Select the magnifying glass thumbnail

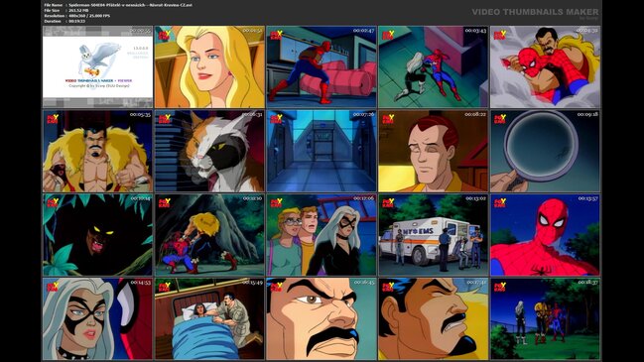click(x=546, y=151)
